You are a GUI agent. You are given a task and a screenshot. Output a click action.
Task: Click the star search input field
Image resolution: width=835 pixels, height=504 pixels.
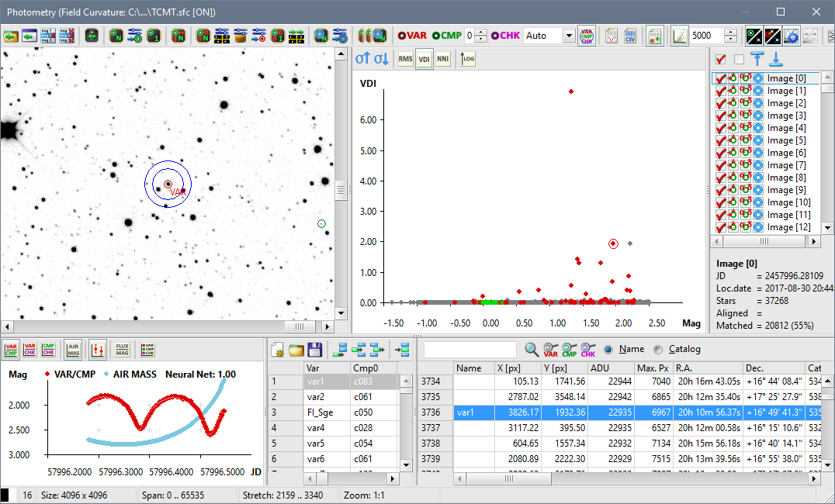pyautogui.click(x=469, y=350)
